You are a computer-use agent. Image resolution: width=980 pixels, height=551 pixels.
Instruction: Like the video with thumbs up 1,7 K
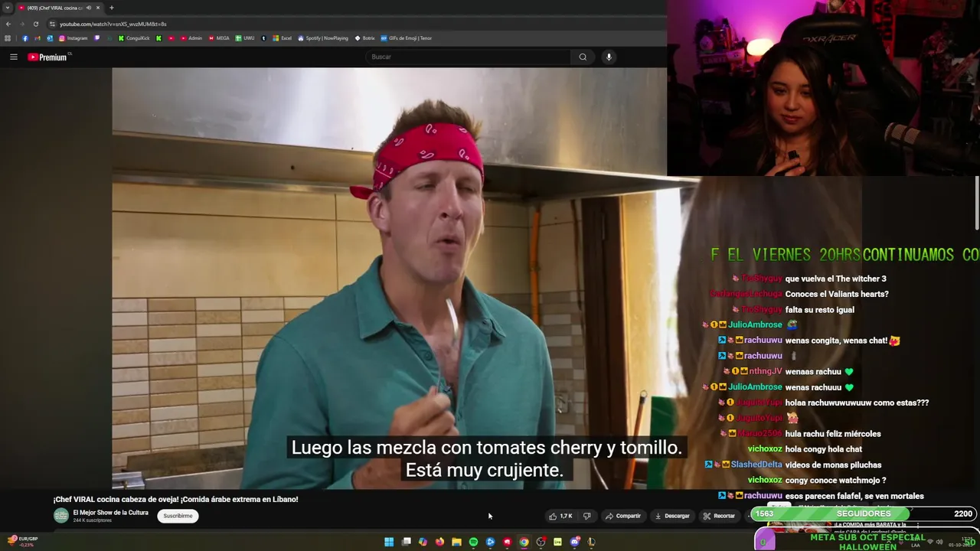(560, 516)
